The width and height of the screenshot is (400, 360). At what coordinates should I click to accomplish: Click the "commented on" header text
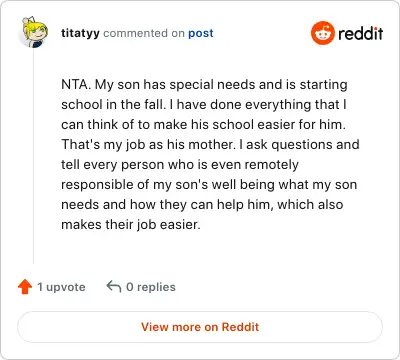[144, 33]
